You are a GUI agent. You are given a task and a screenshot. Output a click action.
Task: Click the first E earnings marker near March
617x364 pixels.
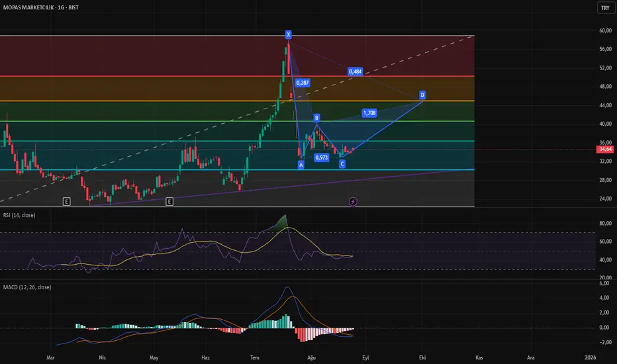click(x=66, y=201)
